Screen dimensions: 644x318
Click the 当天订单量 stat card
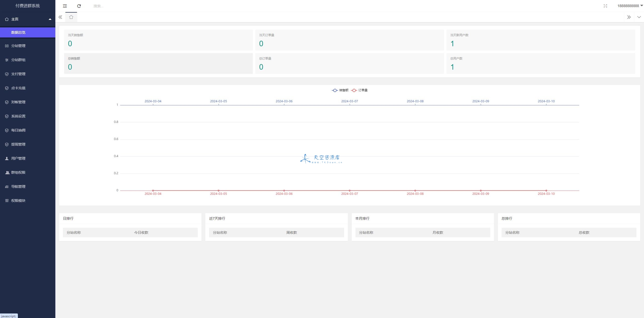350,40
